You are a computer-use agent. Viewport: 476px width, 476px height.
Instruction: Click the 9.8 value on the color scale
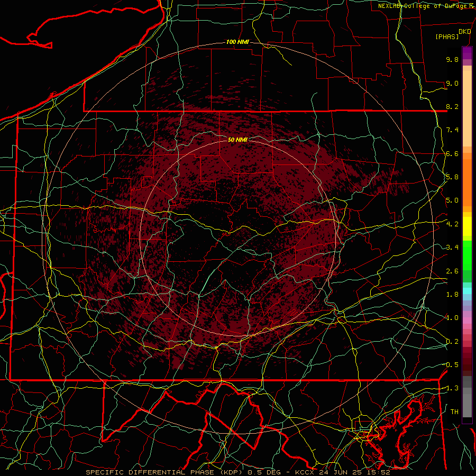tap(452, 59)
